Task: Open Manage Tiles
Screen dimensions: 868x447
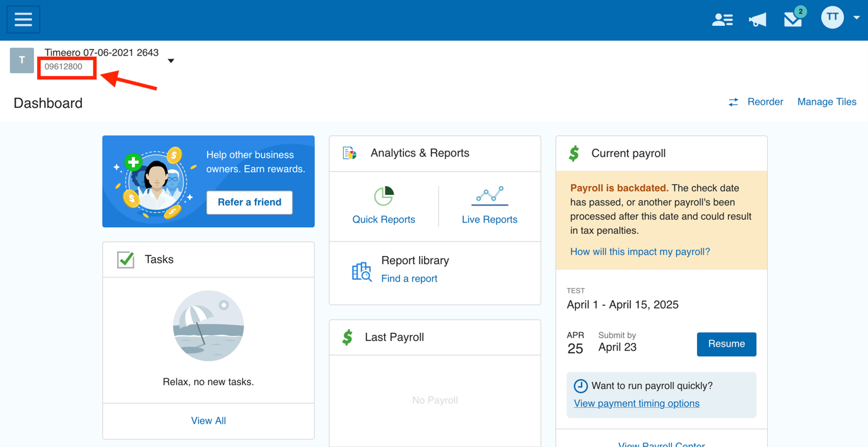Action: 826,102
